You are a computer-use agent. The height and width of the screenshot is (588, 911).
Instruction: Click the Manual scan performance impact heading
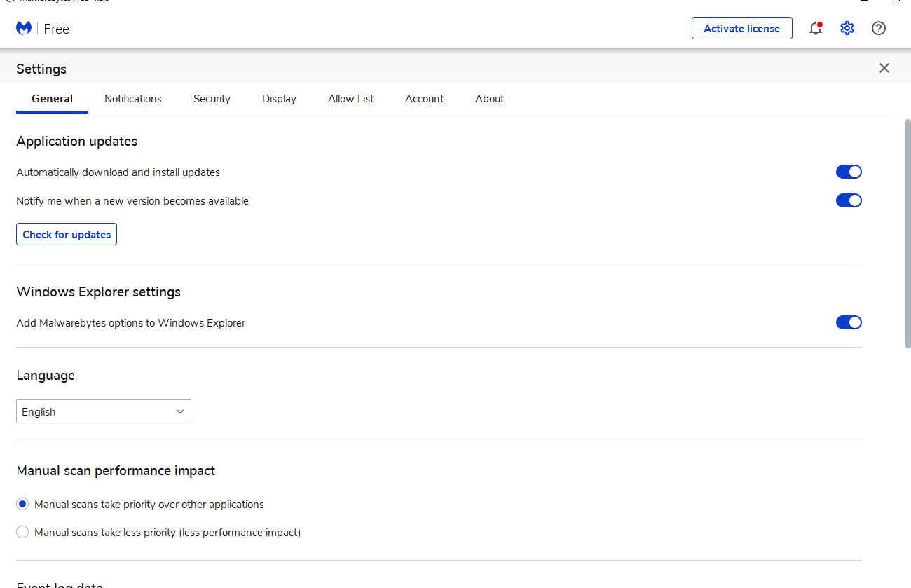[x=116, y=471]
